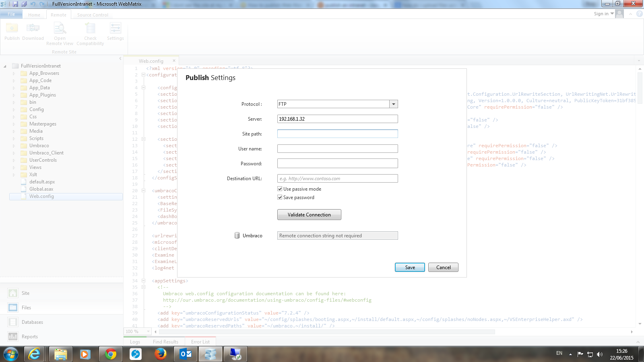The height and width of the screenshot is (362, 644).
Task: Collapse the FullVersionIntranet root node
Action: point(5,66)
